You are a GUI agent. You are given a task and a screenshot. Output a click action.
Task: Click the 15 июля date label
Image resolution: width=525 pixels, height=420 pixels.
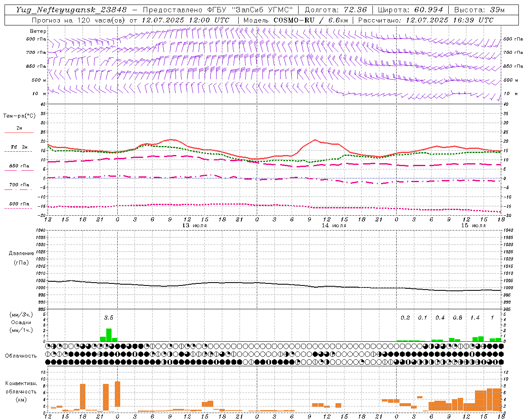pos(473,226)
